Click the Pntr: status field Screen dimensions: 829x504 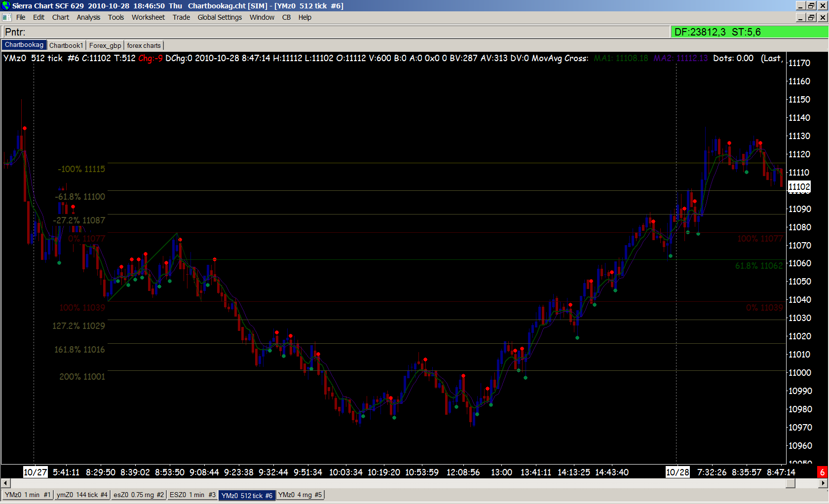pyautogui.click(x=336, y=32)
